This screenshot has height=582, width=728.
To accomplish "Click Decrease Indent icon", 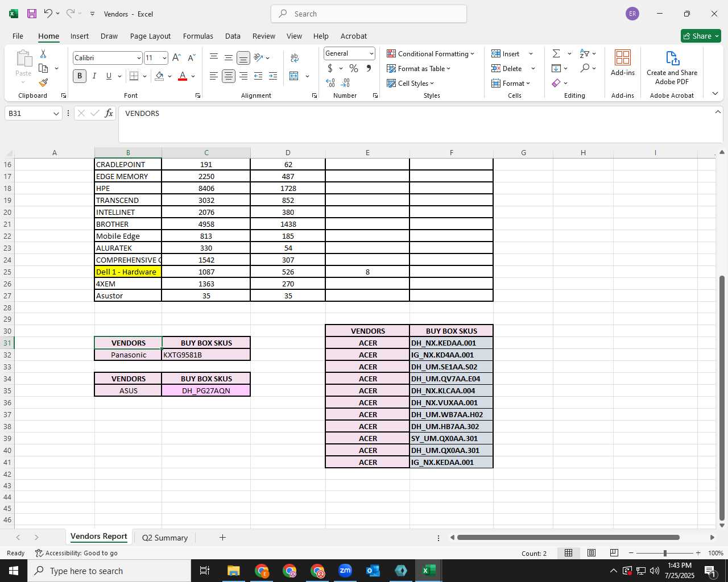I will click(x=258, y=76).
